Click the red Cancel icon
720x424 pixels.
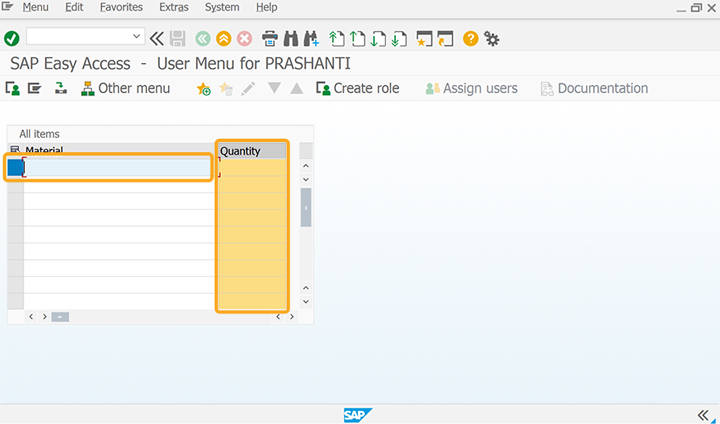[244, 39]
